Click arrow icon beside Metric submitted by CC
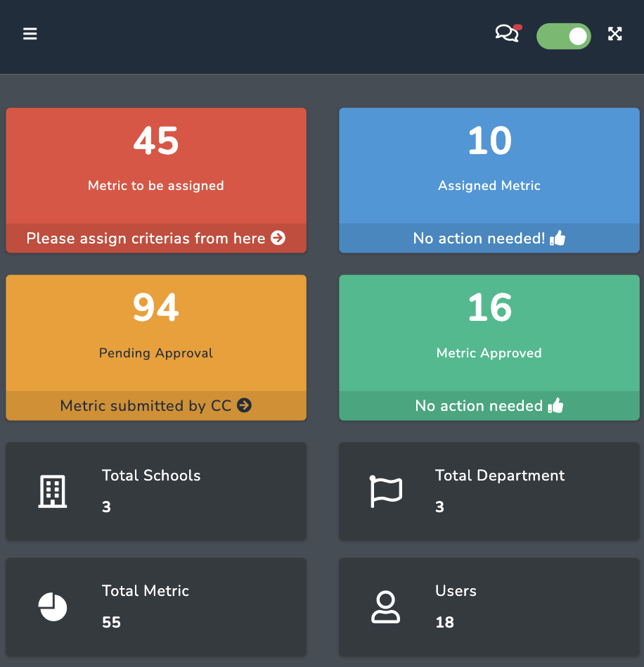The image size is (644, 667). [244, 405]
